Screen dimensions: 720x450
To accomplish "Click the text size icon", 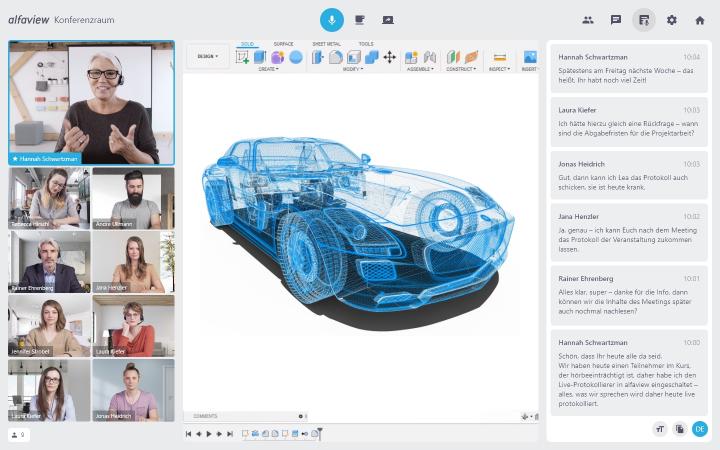I will tap(660, 428).
